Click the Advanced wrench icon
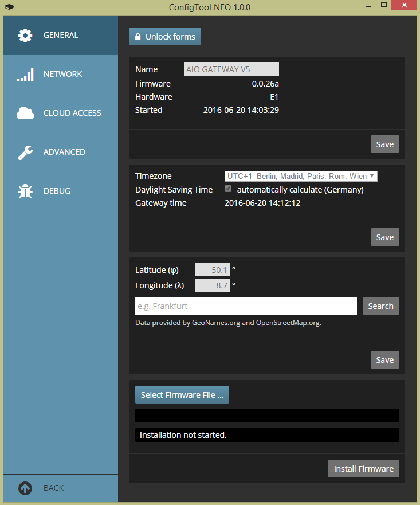Screen dimensions: 420x505 (25, 152)
